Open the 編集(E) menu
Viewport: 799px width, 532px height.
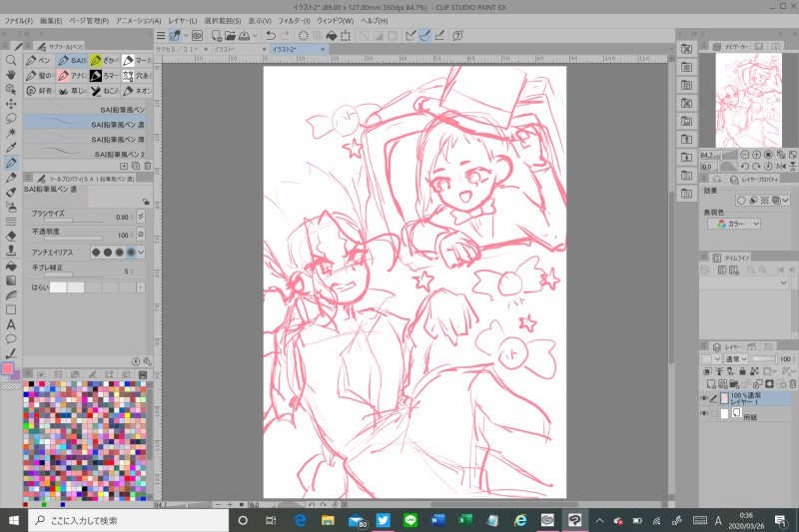click(x=51, y=21)
